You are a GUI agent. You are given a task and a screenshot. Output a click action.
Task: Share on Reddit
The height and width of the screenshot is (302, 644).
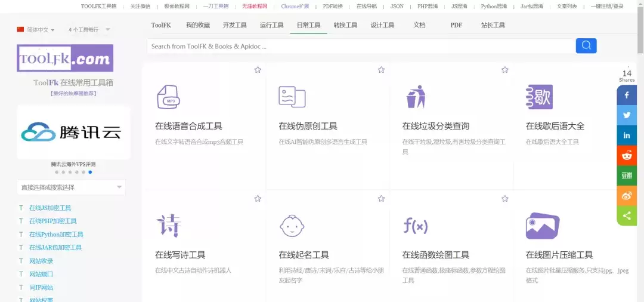627,155
